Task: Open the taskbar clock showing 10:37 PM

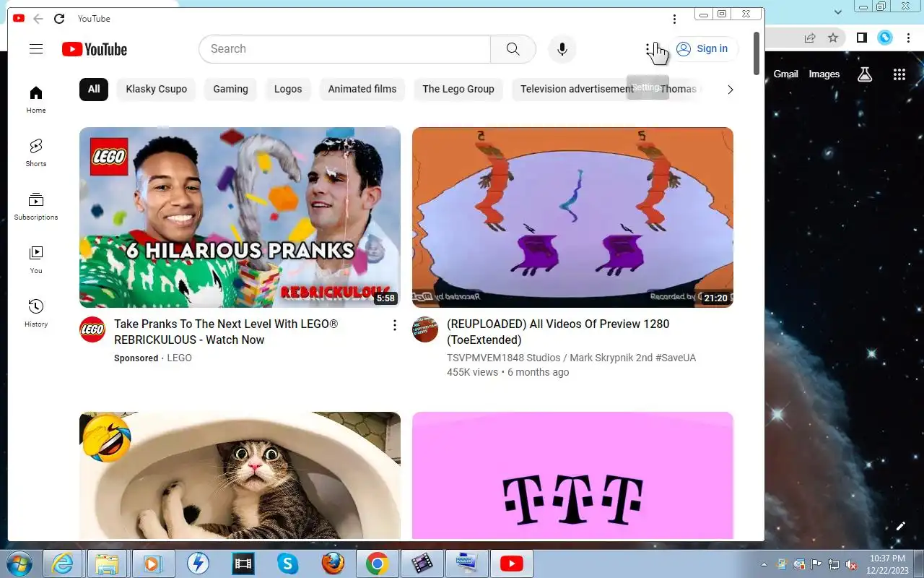Action: point(888,564)
